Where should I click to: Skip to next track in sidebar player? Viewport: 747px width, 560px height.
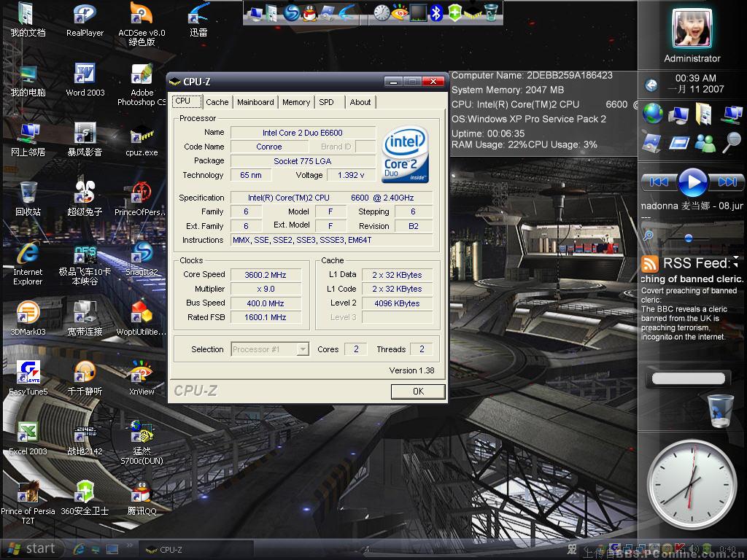pyautogui.click(x=727, y=182)
